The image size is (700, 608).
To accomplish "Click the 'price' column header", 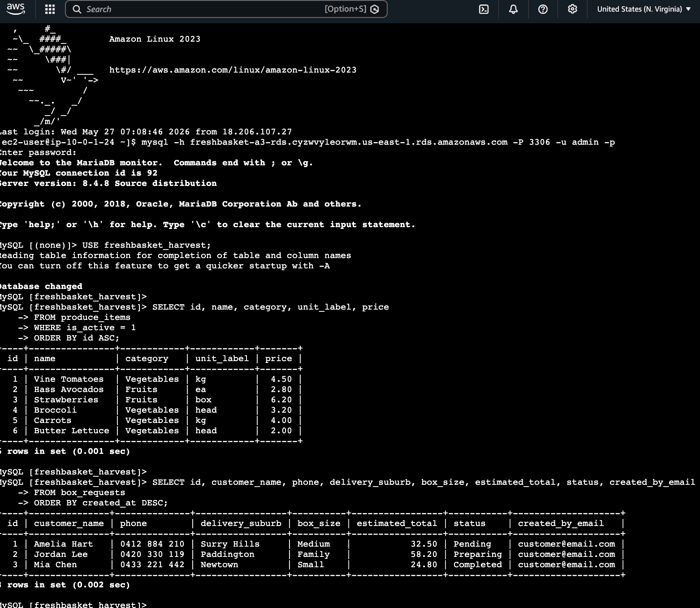I will click(x=278, y=358).
